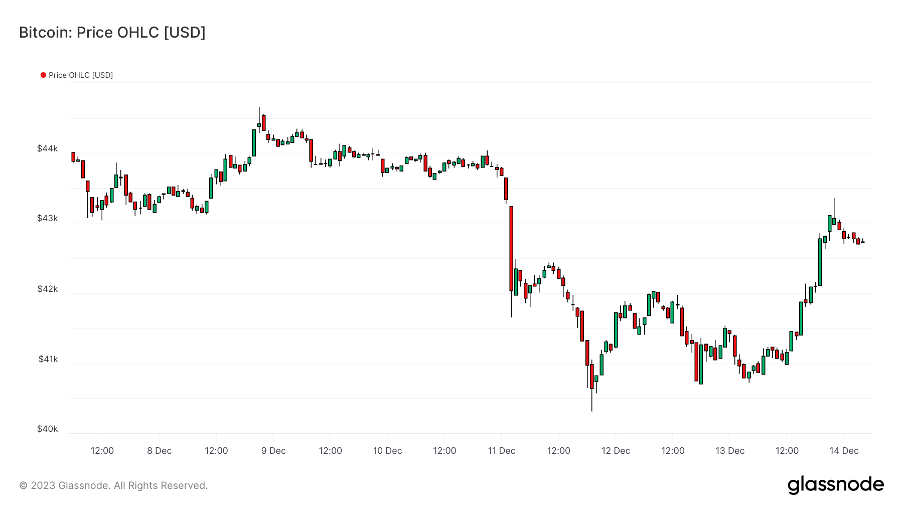Click the 2023 Glassnode copyright text
Viewport: 904px width, 508px height.
[114, 486]
